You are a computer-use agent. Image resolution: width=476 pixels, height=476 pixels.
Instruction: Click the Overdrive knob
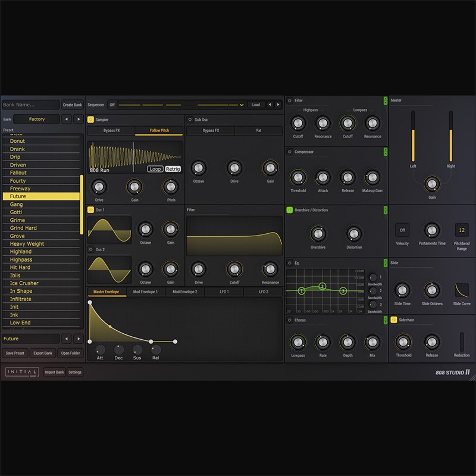[x=318, y=234]
